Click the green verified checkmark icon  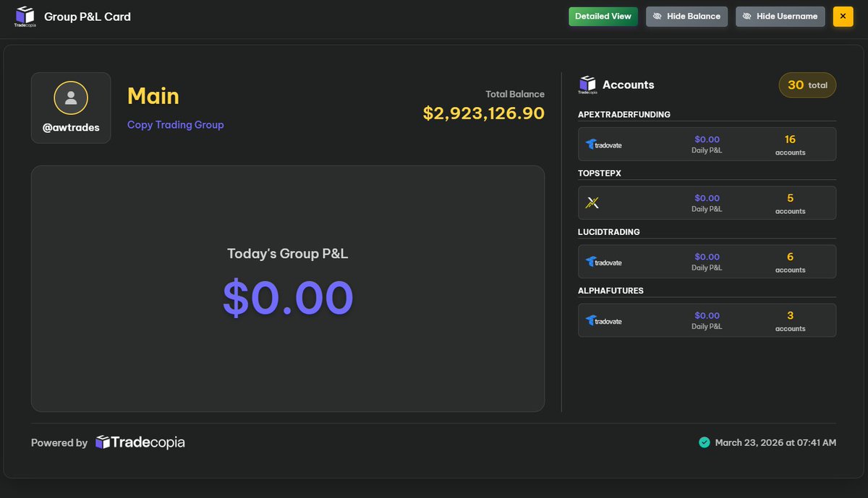coord(704,442)
